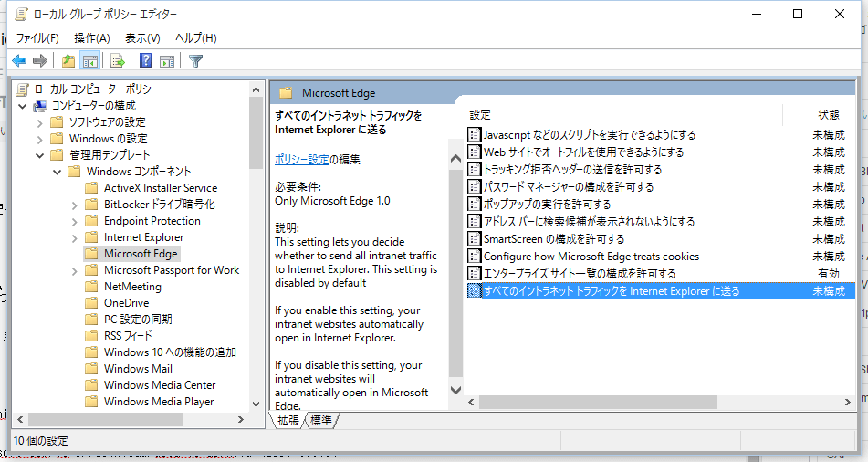This screenshot has width=868, height=462.
Task: Click the OneDrive folder icon
Action: (91, 303)
